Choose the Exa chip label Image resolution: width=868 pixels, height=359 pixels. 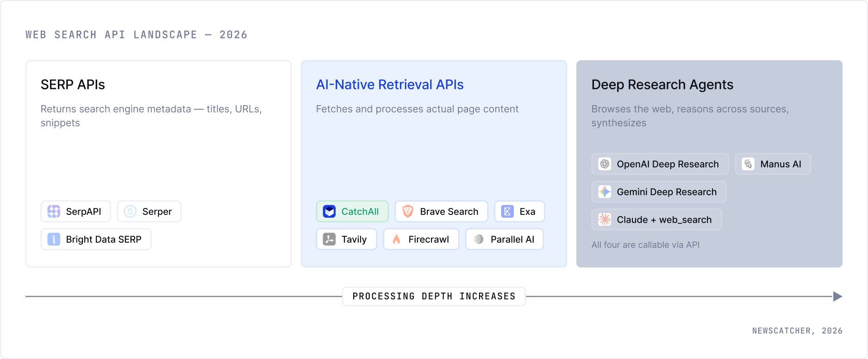(527, 212)
